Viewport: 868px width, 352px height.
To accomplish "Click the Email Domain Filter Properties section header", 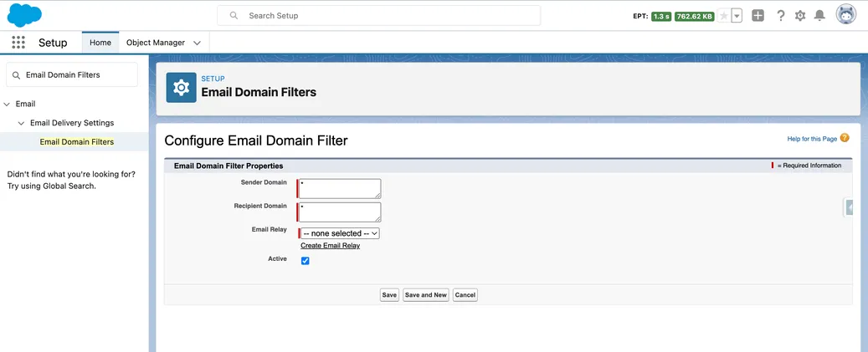I will point(229,166).
